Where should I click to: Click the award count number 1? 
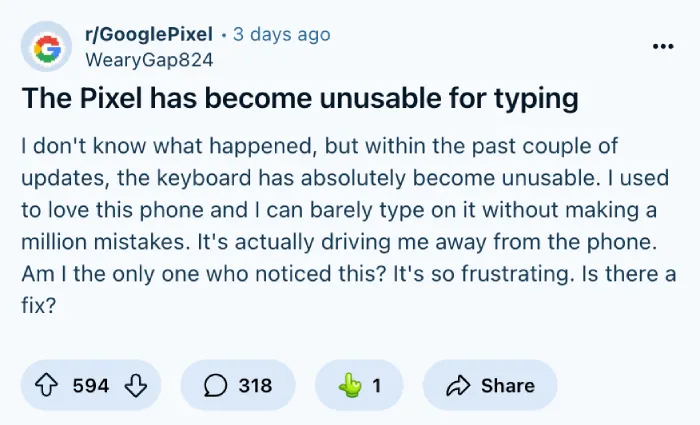pos(377,385)
